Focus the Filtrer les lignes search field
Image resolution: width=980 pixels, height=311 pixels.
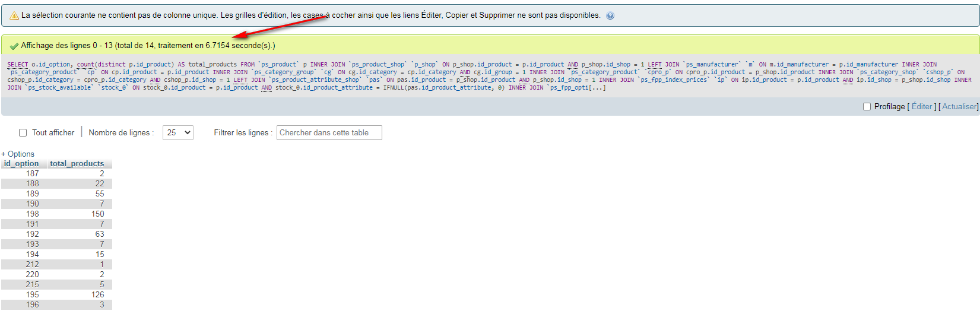pyautogui.click(x=329, y=133)
